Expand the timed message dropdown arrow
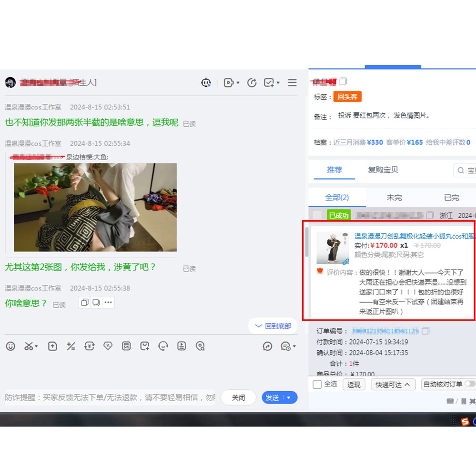This screenshot has height=476, width=476. coord(294,346)
